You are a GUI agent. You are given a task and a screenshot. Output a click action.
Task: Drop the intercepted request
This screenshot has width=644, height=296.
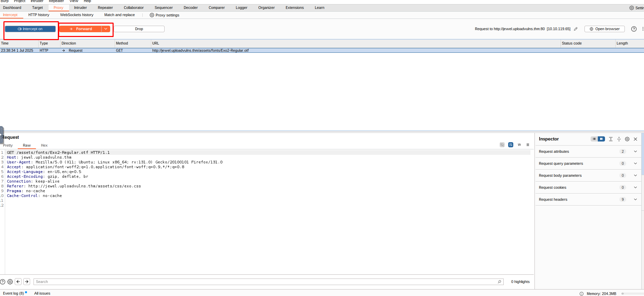tap(139, 29)
